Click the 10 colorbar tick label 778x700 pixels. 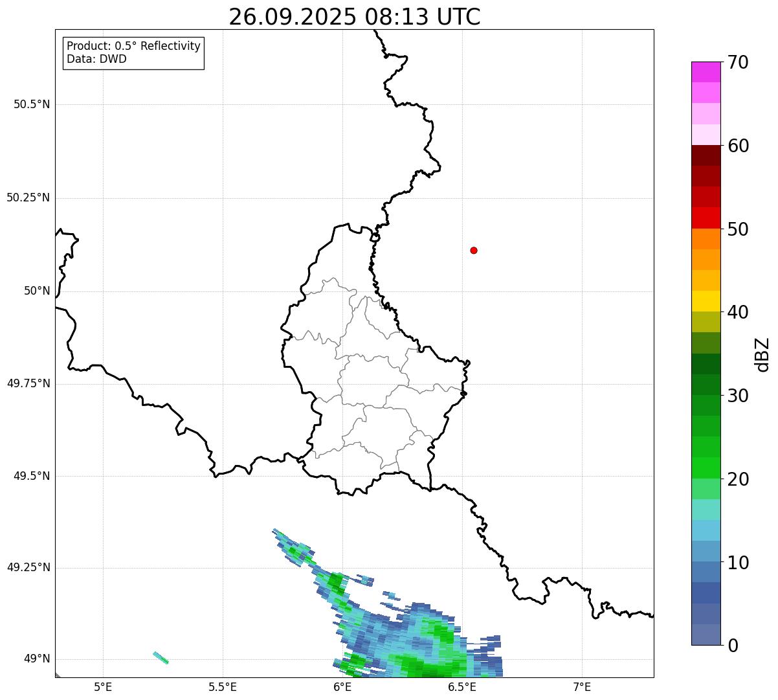coord(738,562)
